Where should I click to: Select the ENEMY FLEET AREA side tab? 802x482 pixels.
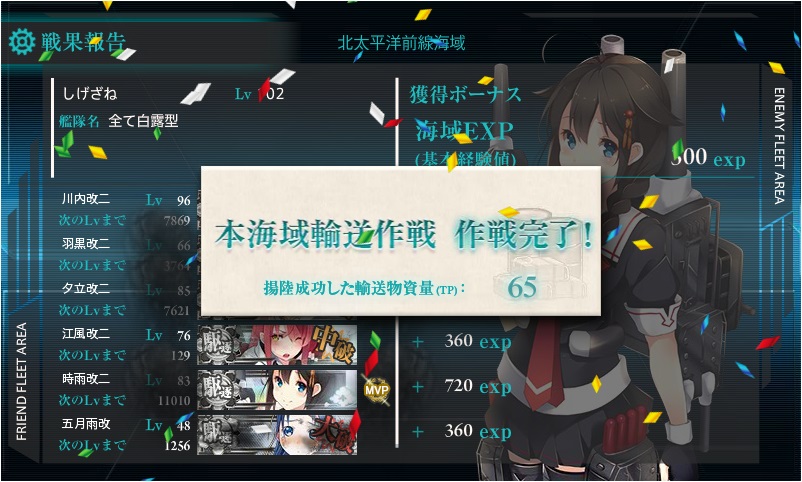coord(779,146)
